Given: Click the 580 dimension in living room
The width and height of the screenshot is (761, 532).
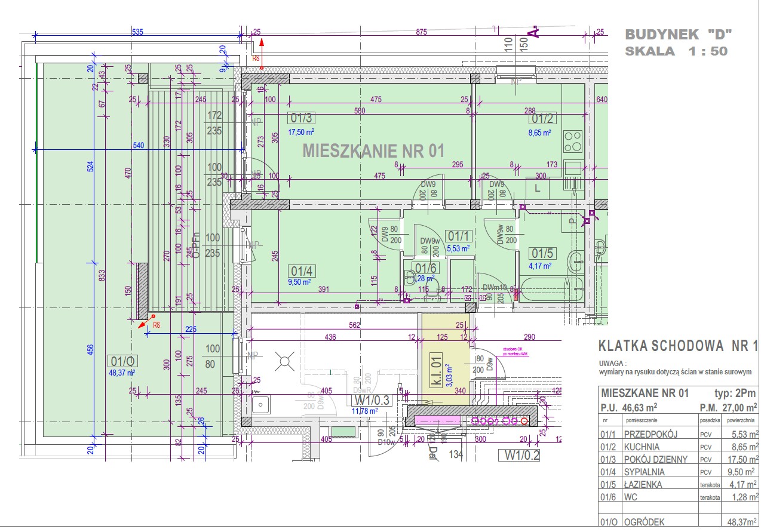Looking at the screenshot, I should coord(359,110).
